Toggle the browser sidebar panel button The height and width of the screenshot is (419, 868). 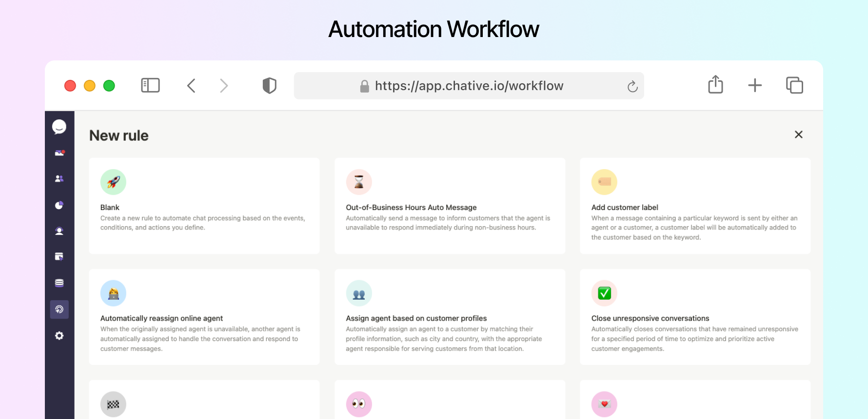[x=150, y=85]
